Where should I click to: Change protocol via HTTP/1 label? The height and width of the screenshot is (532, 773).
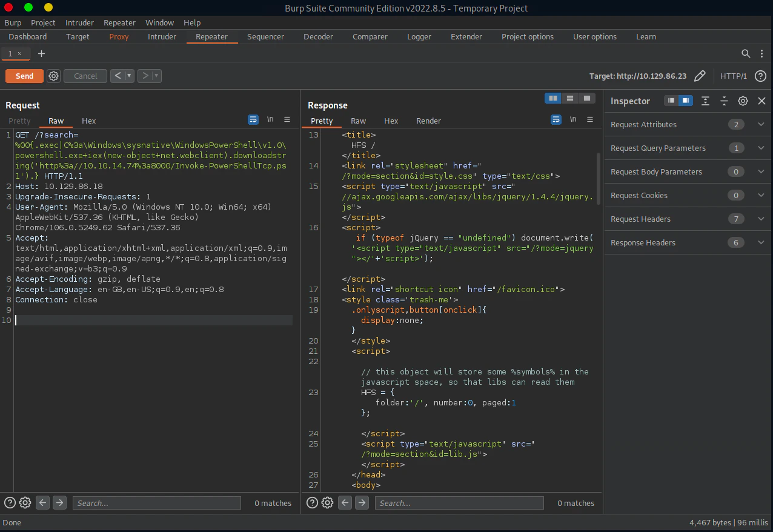[x=734, y=76]
